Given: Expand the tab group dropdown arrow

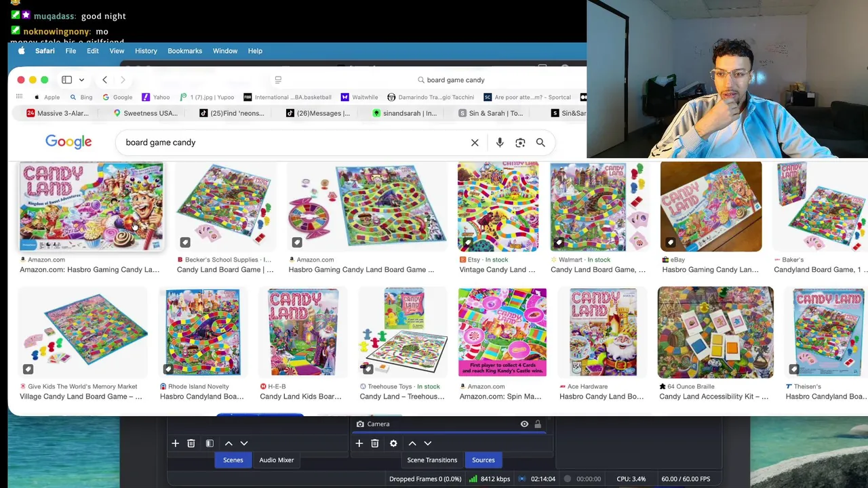Looking at the screenshot, I should tap(81, 80).
